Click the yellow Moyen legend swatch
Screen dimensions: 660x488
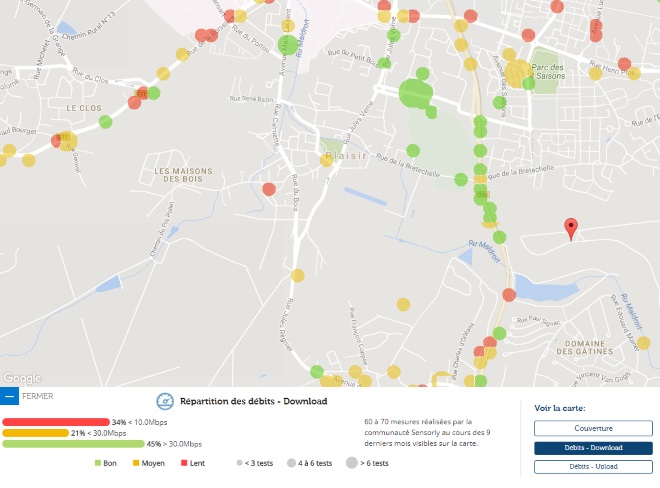pyautogui.click(x=136, y=463)
